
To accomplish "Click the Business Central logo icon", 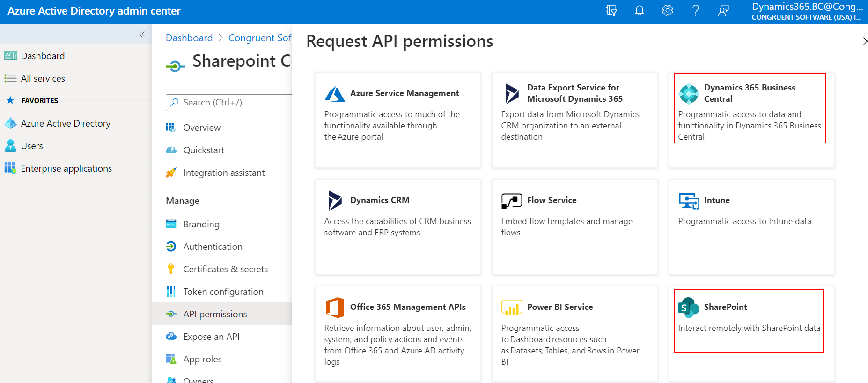I will click(689, 93).
